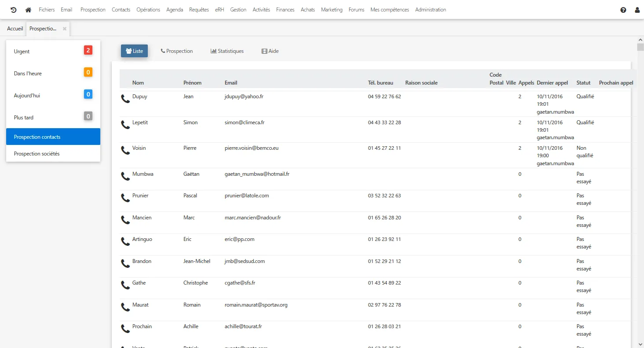Open the Email menu
This screenshot has width=644, height=348.
[x=66, y=10]
